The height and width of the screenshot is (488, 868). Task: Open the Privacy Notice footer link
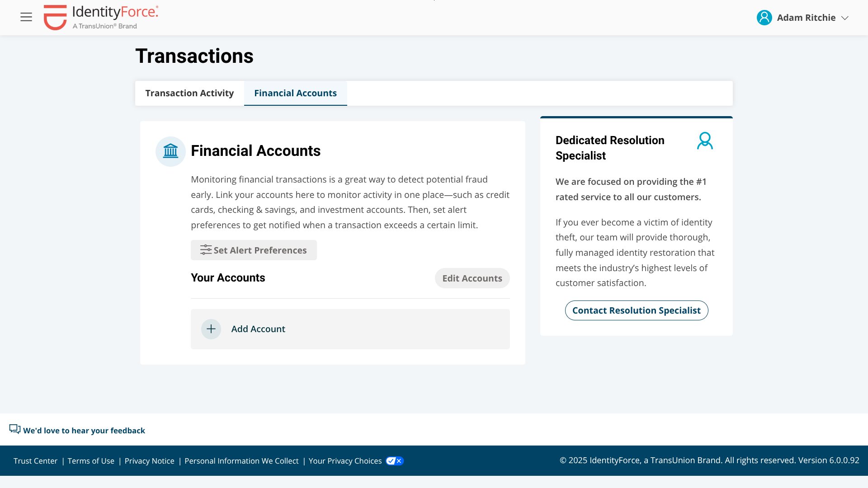(149, 461)
